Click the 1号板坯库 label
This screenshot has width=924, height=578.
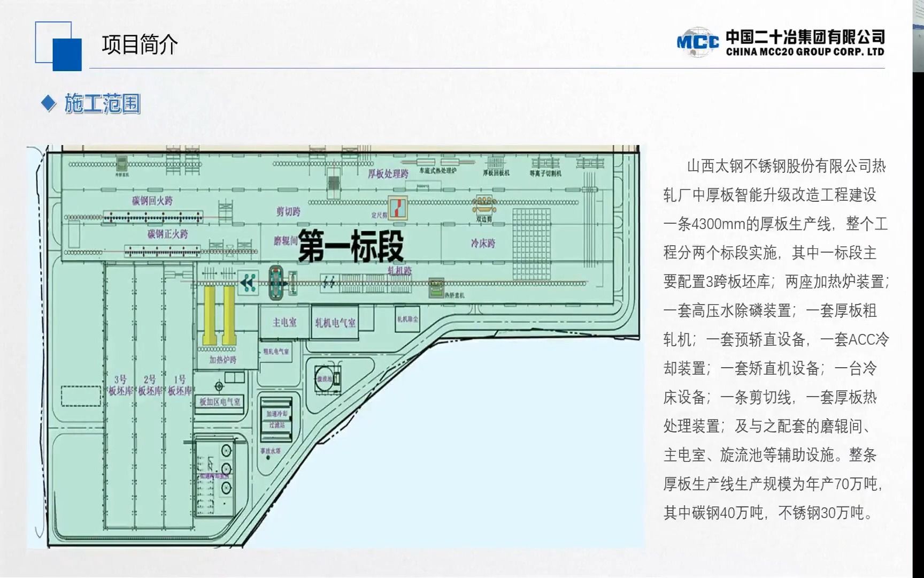[x=180, y=385]
